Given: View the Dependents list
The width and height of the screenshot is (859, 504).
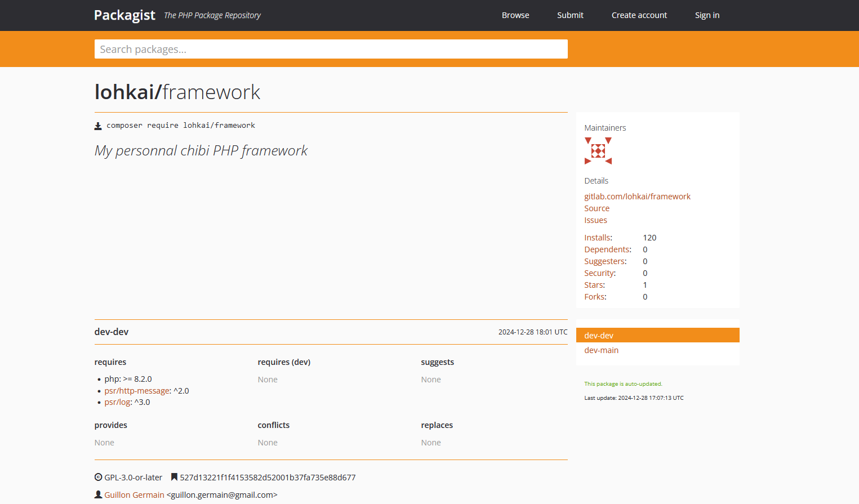Looking at the screenshot, I should pos(608,249).
